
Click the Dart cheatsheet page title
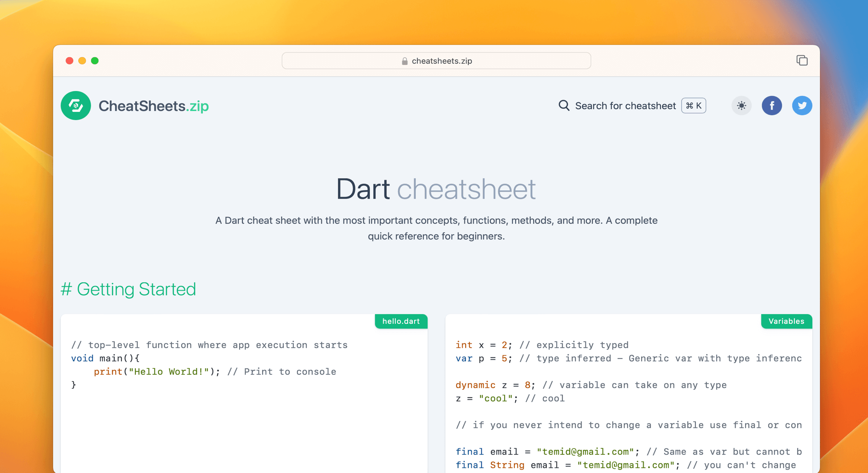pos(436,188)
